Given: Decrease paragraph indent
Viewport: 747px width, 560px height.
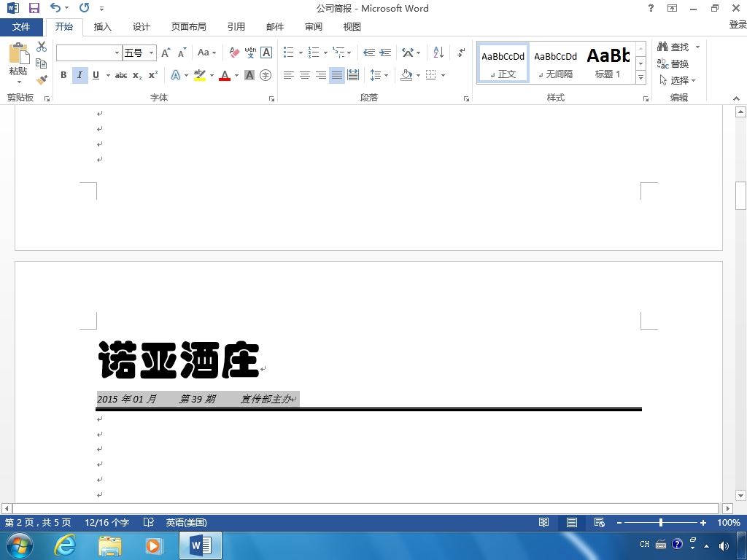Looking at the screenshot, I should [369, 52].
